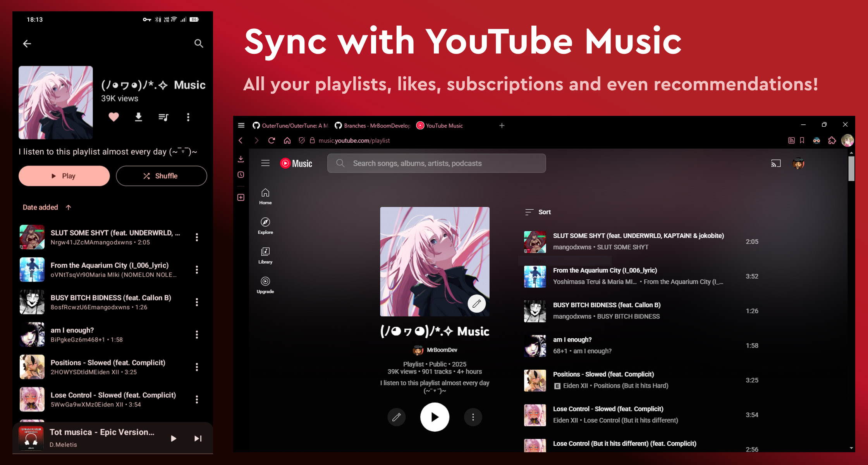Open search in the mobile app
The width and height of the screenshot is (868, 465).
(199, 43)
